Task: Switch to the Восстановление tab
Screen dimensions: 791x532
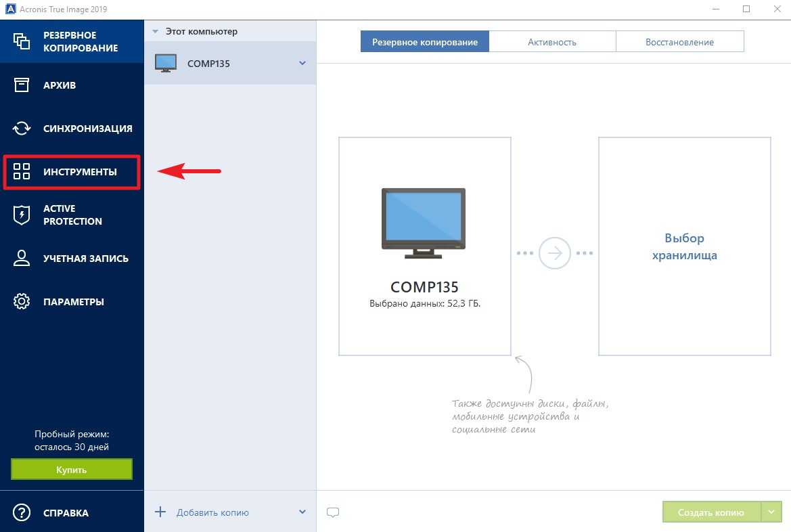Action: [x=679, y=41]
